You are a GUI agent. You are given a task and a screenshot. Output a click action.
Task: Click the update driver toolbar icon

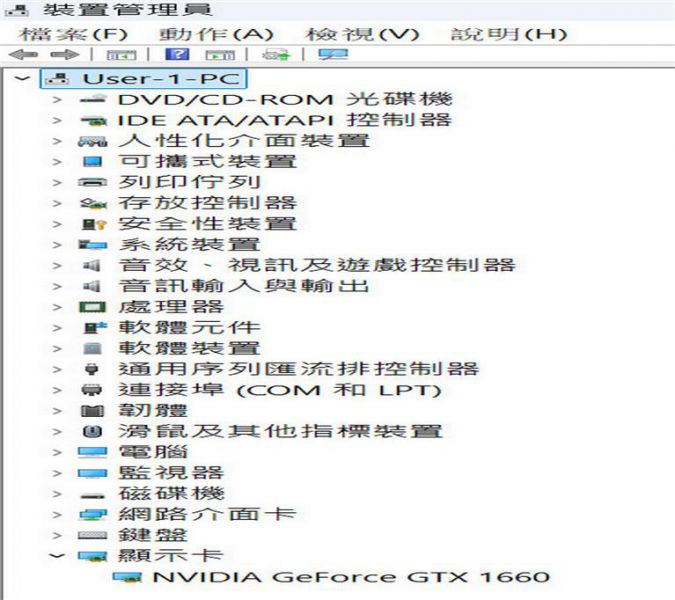(274, 55)
